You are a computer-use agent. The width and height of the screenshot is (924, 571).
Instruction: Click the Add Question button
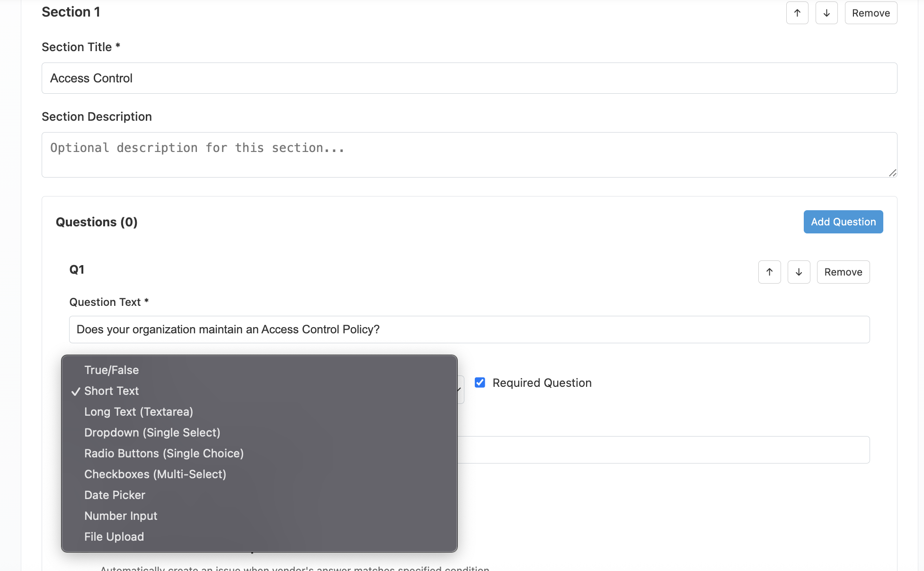pos(843,222)
